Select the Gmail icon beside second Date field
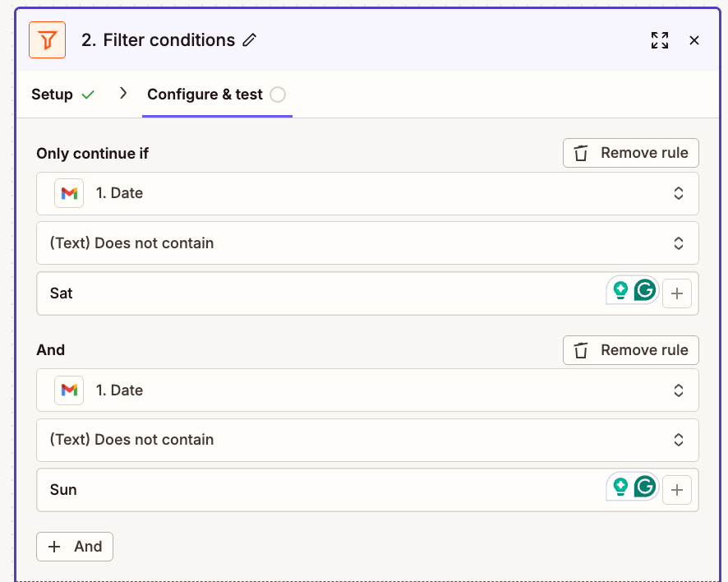Image resolution: width=728 pixels, height=582 pixels. click(69, 390)
